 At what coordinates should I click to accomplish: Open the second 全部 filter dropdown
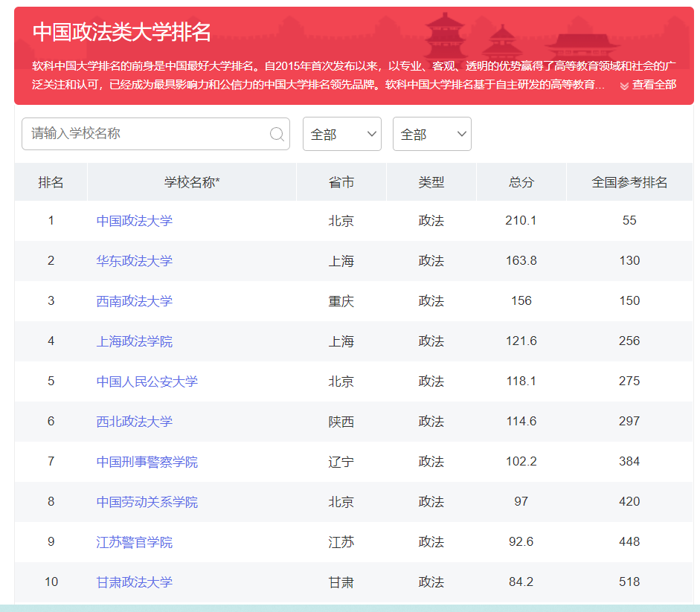pos(431,134)
